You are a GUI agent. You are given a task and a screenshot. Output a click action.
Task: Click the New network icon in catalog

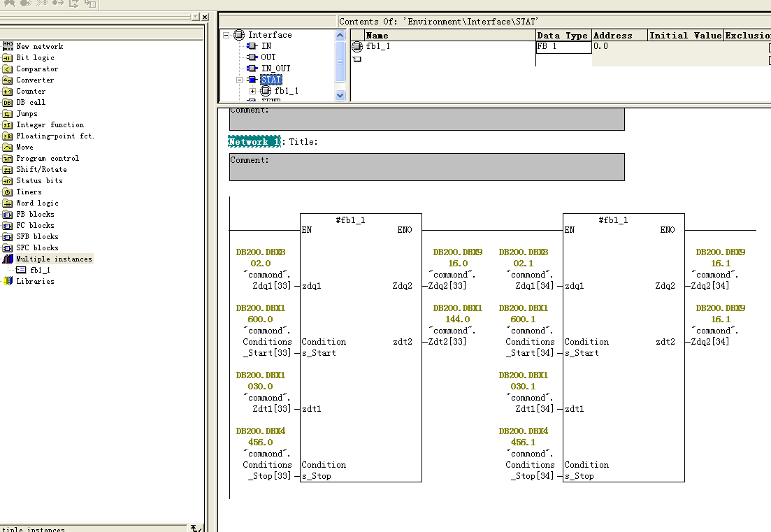8,46
